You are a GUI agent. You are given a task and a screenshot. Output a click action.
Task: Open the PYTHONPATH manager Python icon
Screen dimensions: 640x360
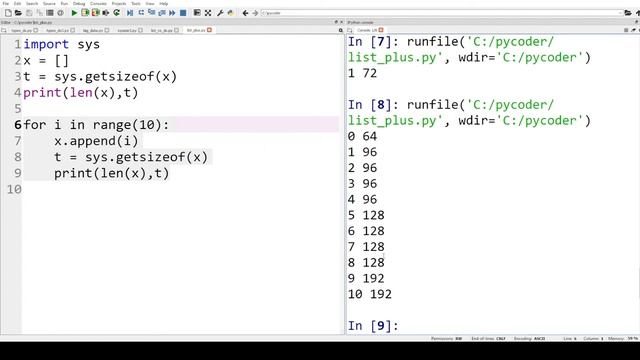231,13
